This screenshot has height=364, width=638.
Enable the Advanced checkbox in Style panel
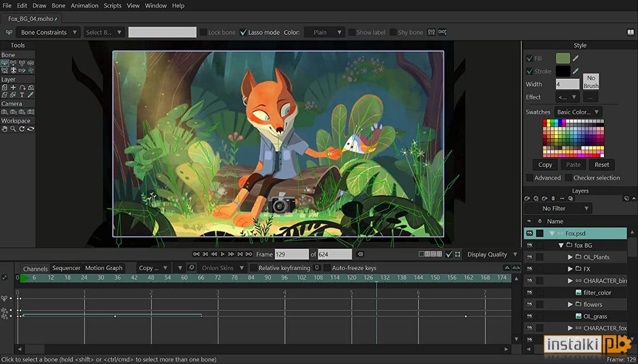pos(530,178)
